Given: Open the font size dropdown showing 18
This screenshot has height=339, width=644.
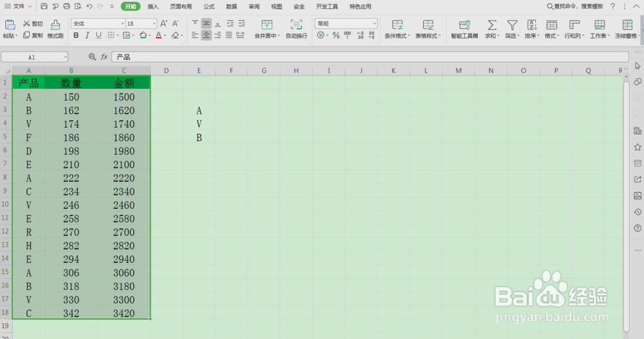Looking at the screenshot, I should tap(154, 24).
